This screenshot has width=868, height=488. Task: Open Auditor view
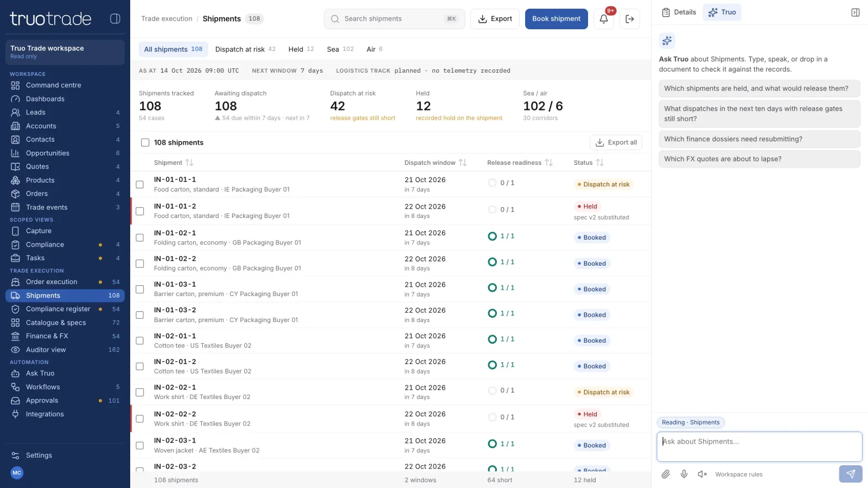pos(65,350)
